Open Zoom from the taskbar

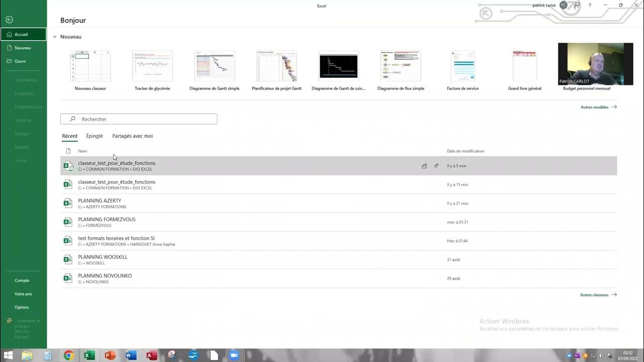(x=233, y=355)
